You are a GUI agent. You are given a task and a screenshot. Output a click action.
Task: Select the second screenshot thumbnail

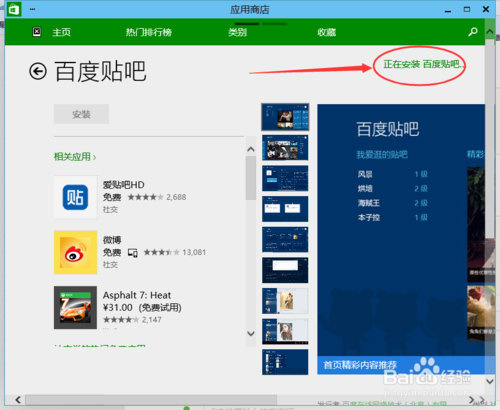click(285, 148)
